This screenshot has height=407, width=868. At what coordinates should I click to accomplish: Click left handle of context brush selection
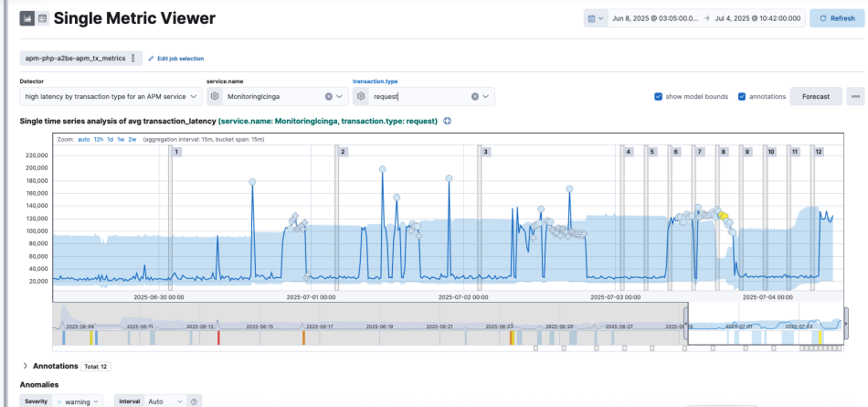tap(686, 324)
